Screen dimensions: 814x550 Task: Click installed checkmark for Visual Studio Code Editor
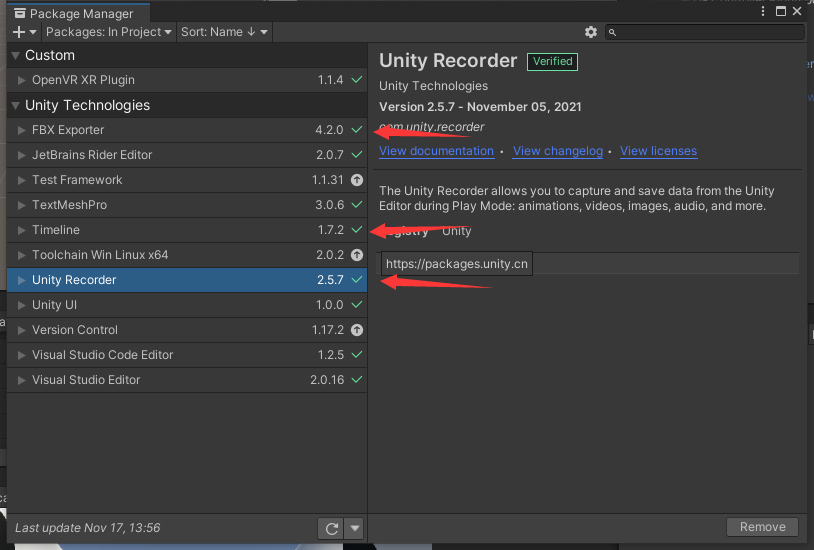tap(357, 355)
